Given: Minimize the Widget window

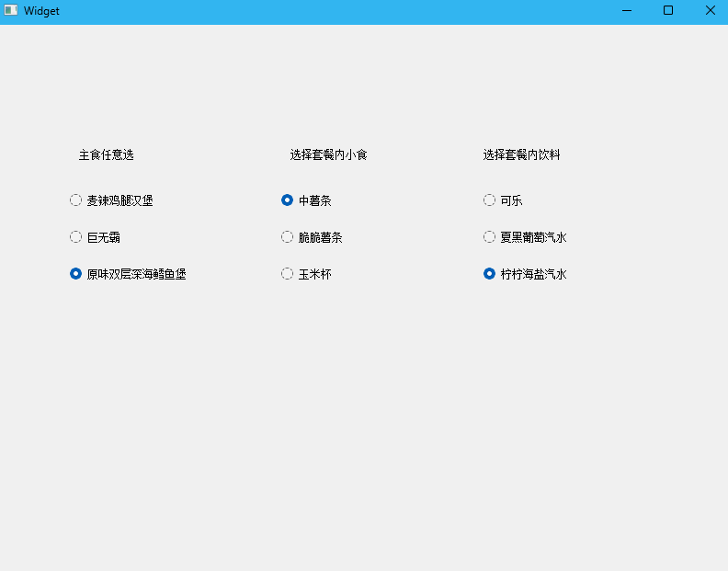Looking at the screenshot, I should [627, 11].
